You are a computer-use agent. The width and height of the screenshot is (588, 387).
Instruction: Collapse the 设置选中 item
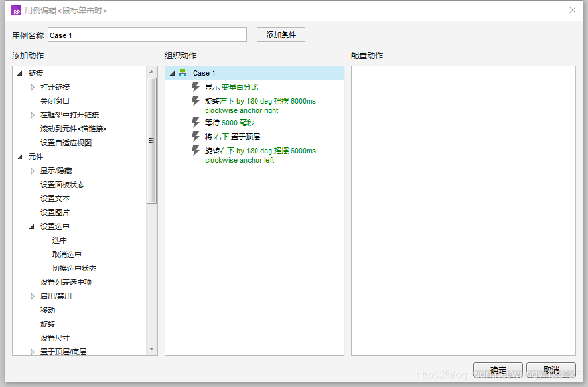coord(32,226)
